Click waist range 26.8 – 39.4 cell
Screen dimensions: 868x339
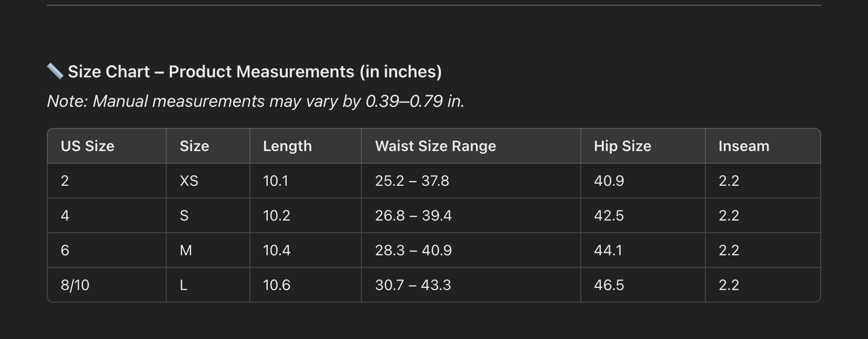413,216
